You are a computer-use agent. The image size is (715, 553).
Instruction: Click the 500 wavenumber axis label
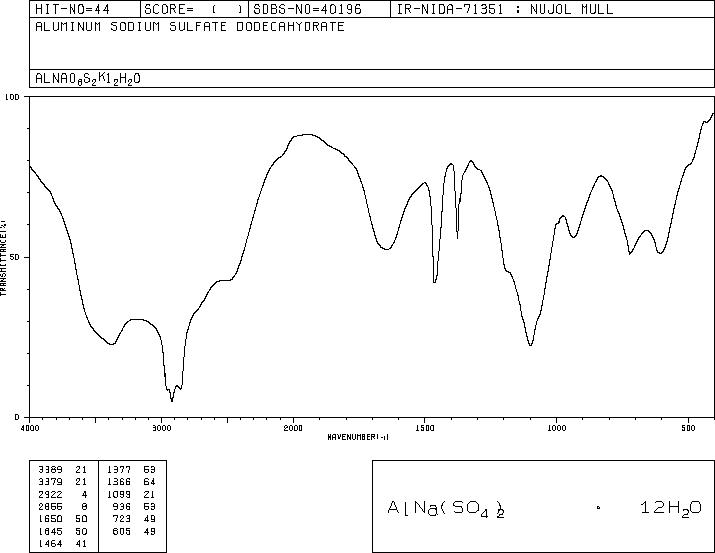[x=687, y=428]
